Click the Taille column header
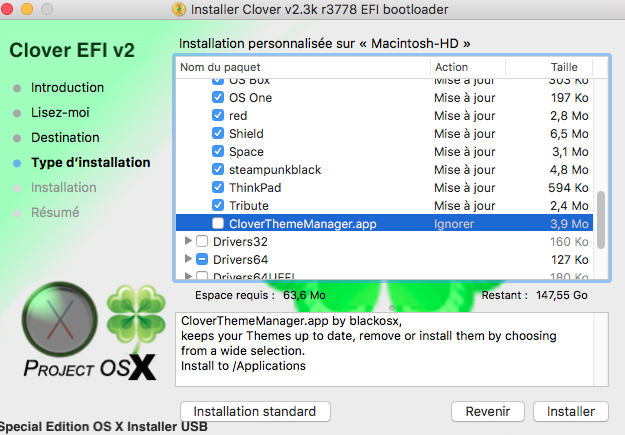 549,67
